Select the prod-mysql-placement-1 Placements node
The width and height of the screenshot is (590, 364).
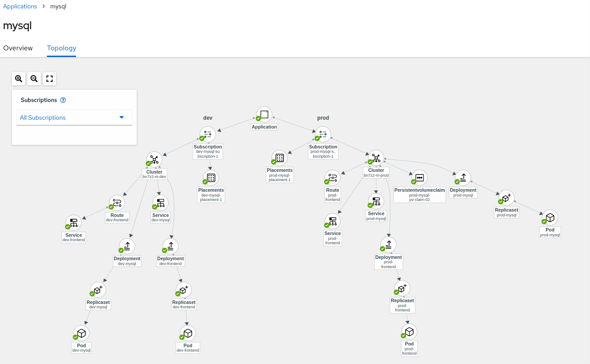[280, 158]
